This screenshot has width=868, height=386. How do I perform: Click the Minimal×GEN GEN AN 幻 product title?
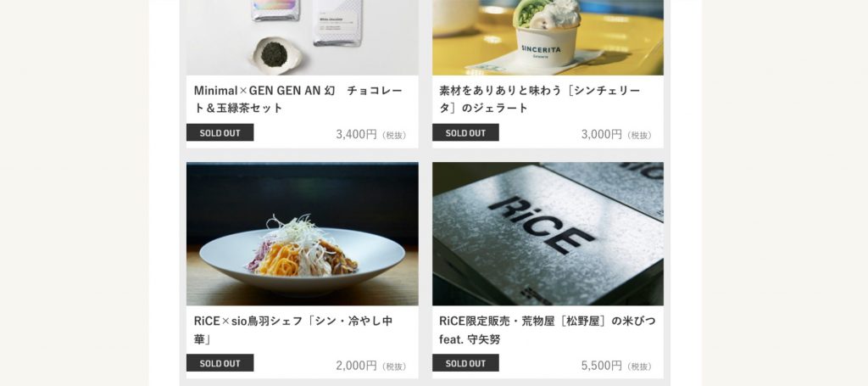[298, 99]
